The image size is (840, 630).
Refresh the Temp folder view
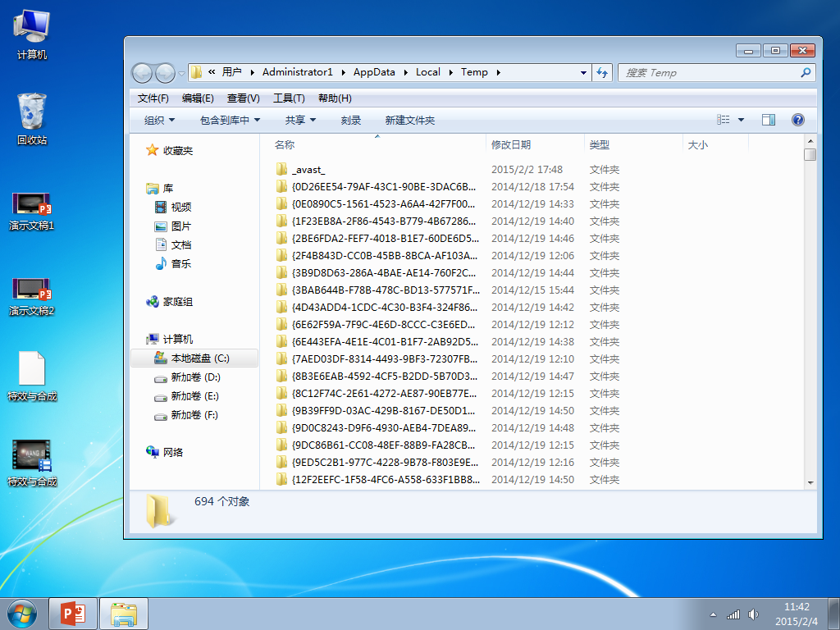coord(602,72)
